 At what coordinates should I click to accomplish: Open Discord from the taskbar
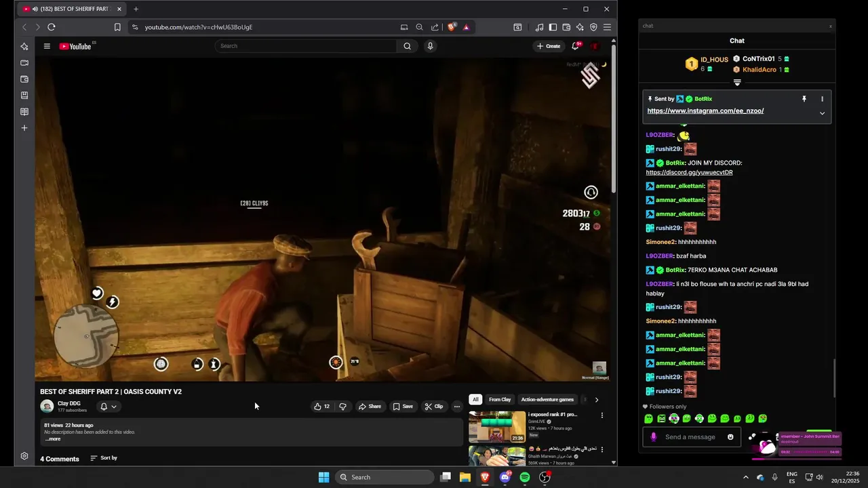(x=505, y=477)
